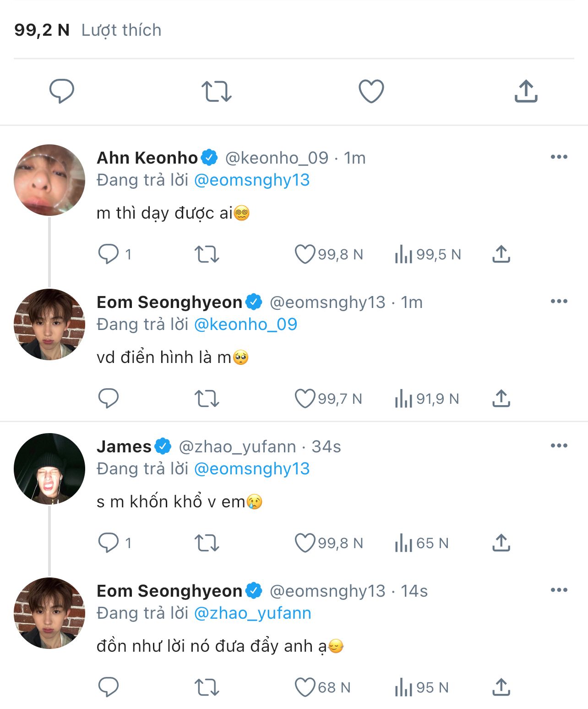This screenshot has width=588, height=709.
Task: Reply to the main tweet via comment icon
Action: [x=61, y=91]
